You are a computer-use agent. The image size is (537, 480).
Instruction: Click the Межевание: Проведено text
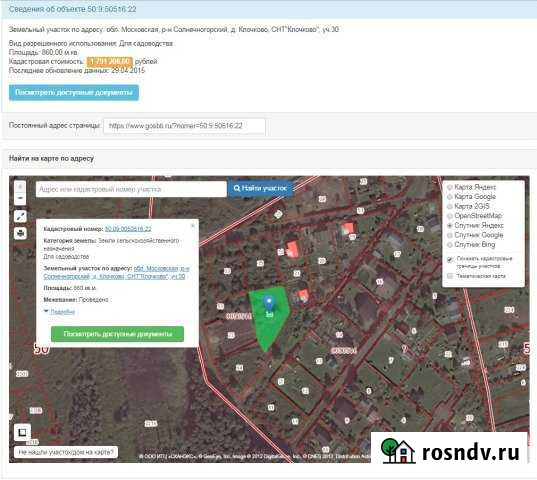tap(76, 300)
